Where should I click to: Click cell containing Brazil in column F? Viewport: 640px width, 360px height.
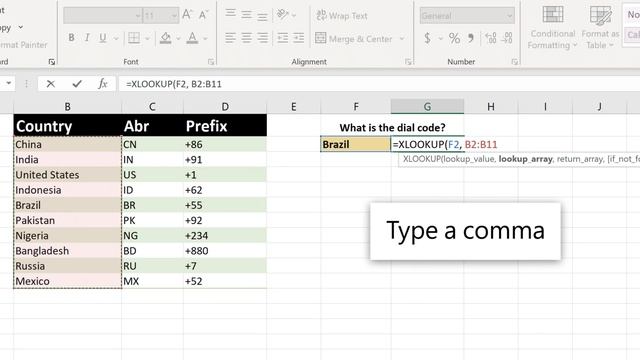click(x=355, y=144)
